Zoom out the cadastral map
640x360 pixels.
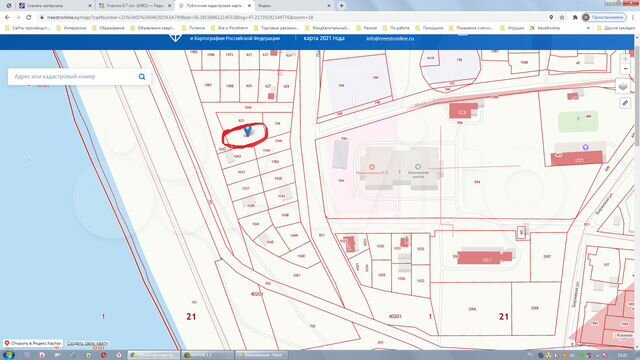tap(625, 69)
